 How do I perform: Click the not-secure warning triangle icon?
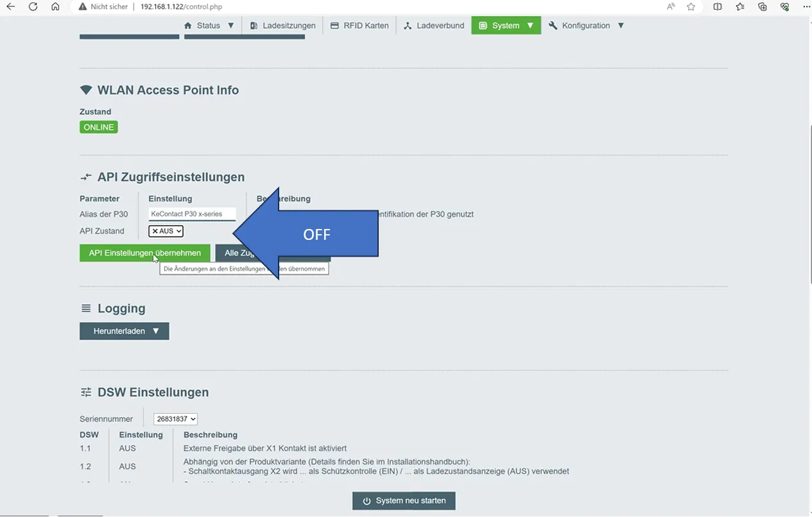click(82, 7)
